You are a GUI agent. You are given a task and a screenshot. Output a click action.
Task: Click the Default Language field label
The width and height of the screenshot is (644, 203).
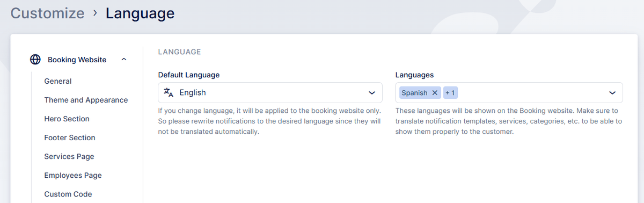(189, 75)
